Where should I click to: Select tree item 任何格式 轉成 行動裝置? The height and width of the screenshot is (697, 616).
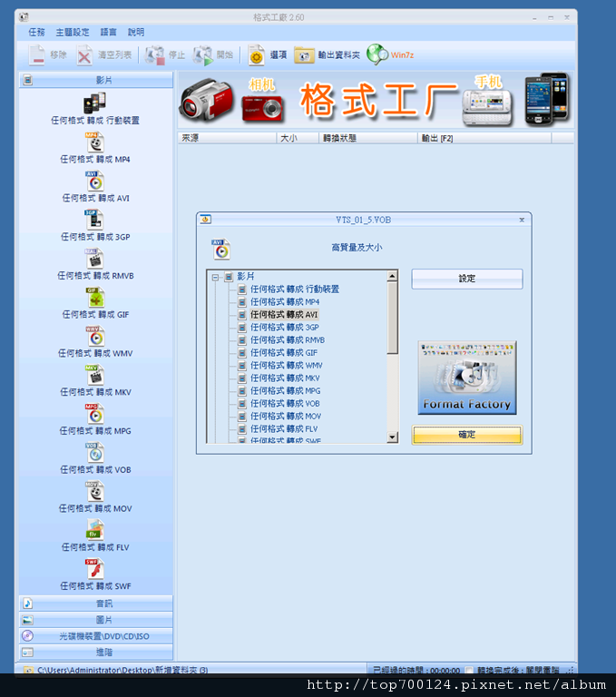[295, 290]
